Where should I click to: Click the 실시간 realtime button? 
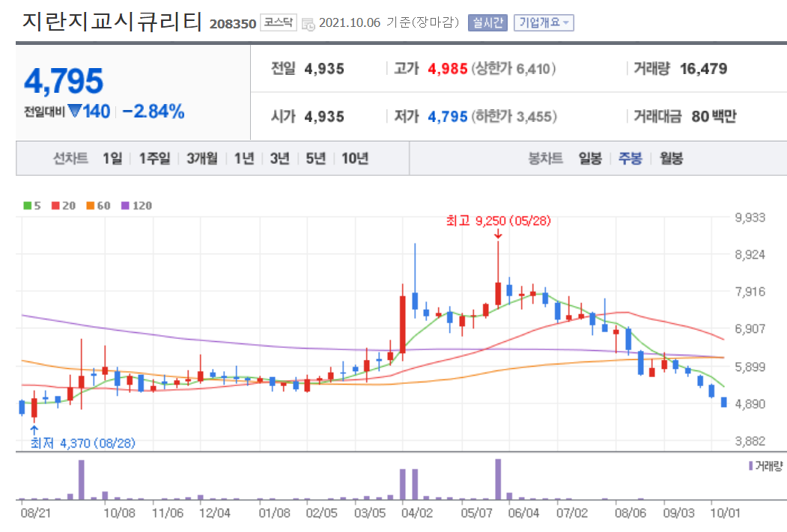point(487,21)
